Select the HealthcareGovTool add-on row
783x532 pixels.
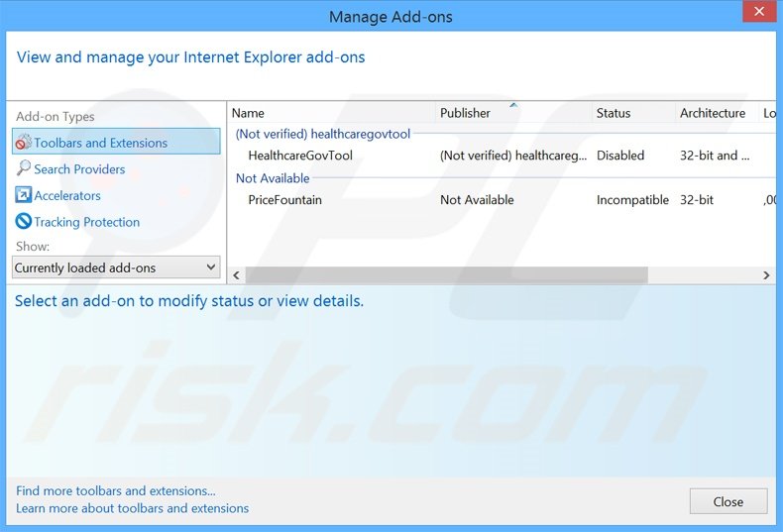[502, 156]
